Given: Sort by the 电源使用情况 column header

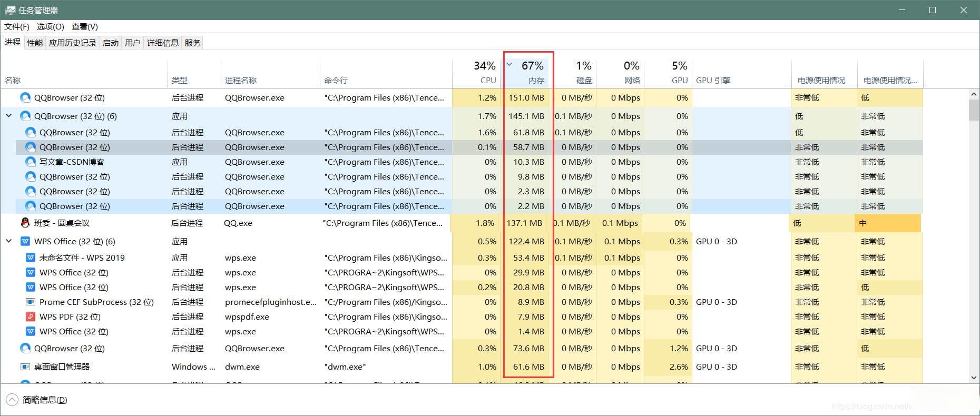Looking at the screenshot, I should pos(824,73).
